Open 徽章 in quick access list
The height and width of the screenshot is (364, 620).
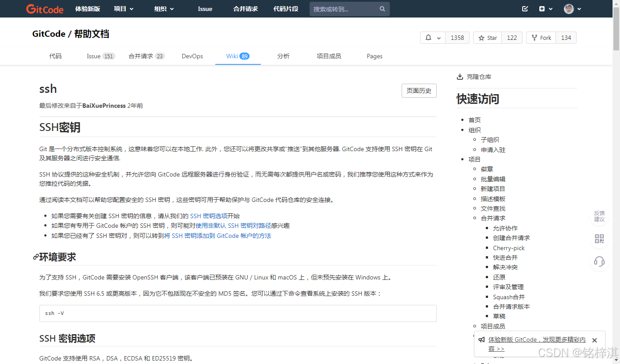point(487,169)
